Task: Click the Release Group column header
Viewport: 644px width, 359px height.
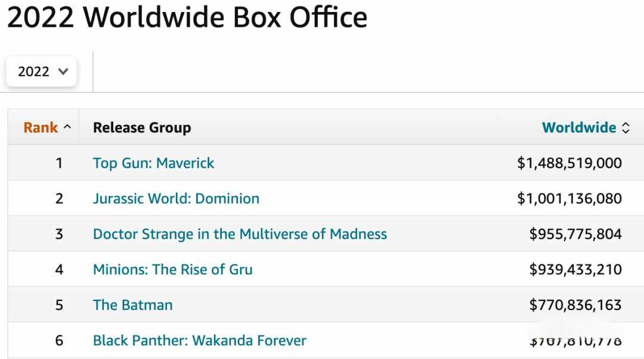Action: (142, 128)
